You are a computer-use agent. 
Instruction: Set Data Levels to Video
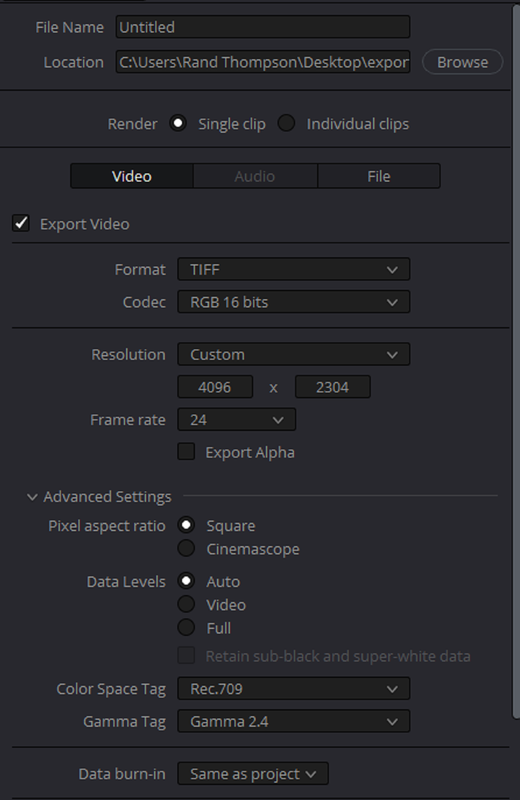tap(186, 604)
